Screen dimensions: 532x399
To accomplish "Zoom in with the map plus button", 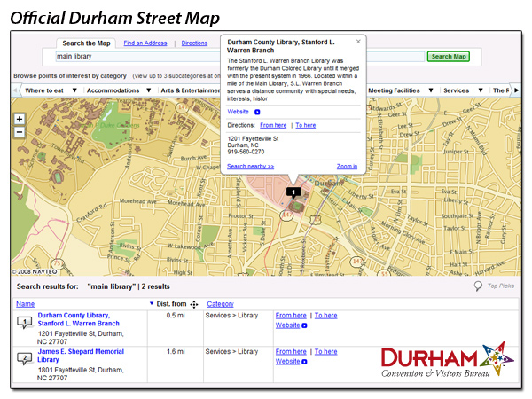I will pyautogui.click(x=20, y=119).
